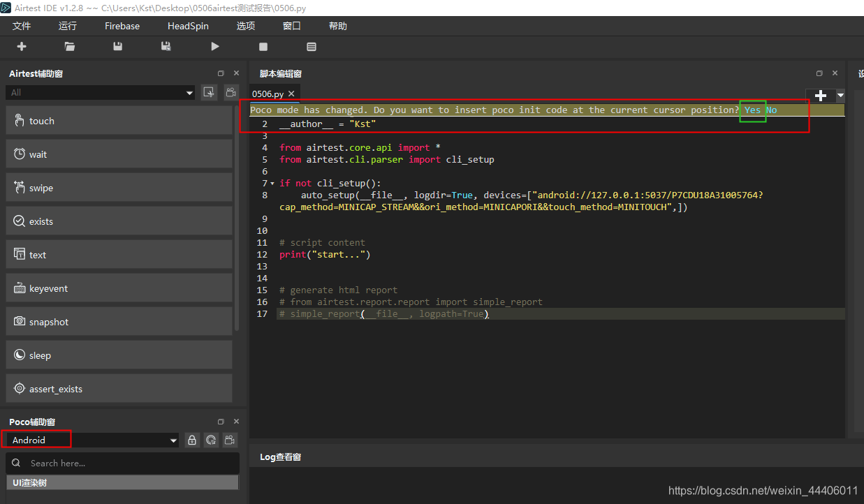
Task: Click the record camera icon in the Airtest assistant
Action: (x=230, y=92)
